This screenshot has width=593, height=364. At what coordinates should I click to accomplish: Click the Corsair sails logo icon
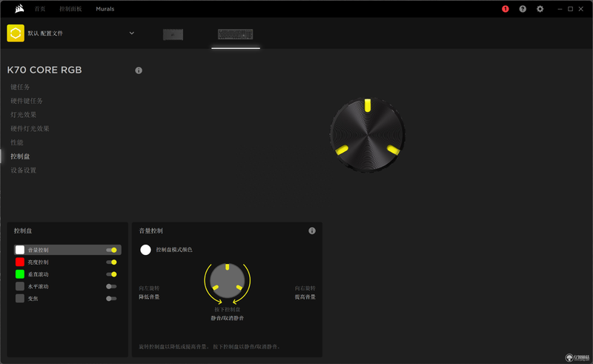point(19,8)
